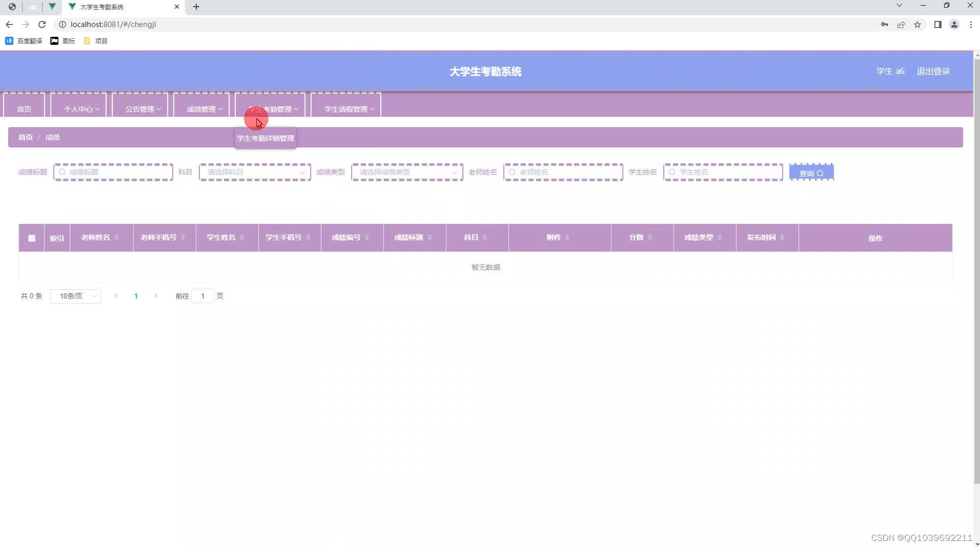Change the 10条/页 page size selector

76,296
